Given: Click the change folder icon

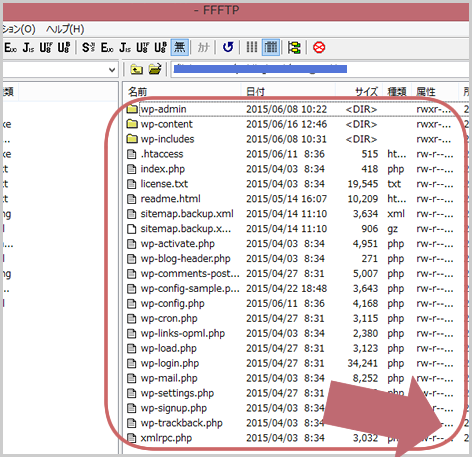Looking at the screenshot, I should pyautogui.click(x=155, y=69).
